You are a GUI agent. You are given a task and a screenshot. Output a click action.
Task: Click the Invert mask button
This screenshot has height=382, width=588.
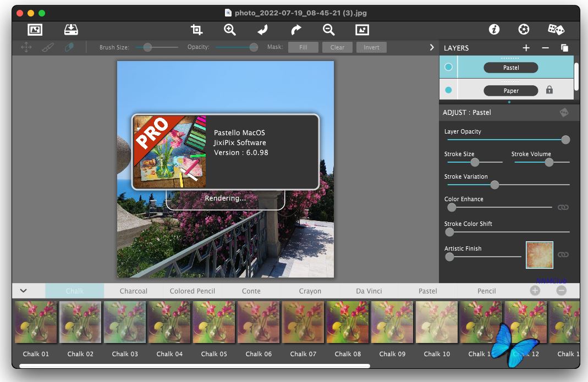tap(371, 47)
